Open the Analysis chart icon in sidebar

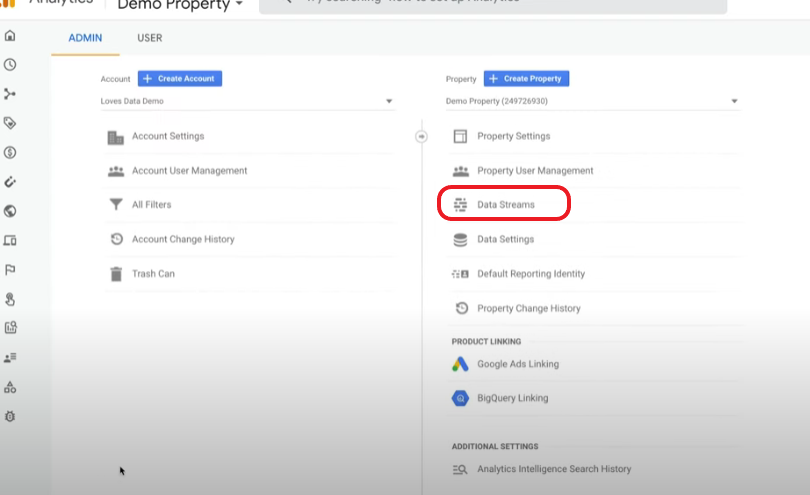point(10,328)
